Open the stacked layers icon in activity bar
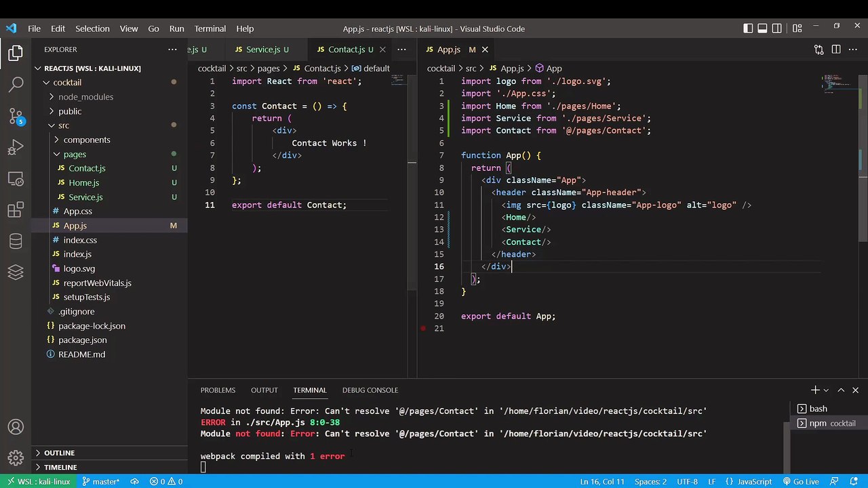The image size is (868, 488). pyautogui.click(x=16, y=272)
